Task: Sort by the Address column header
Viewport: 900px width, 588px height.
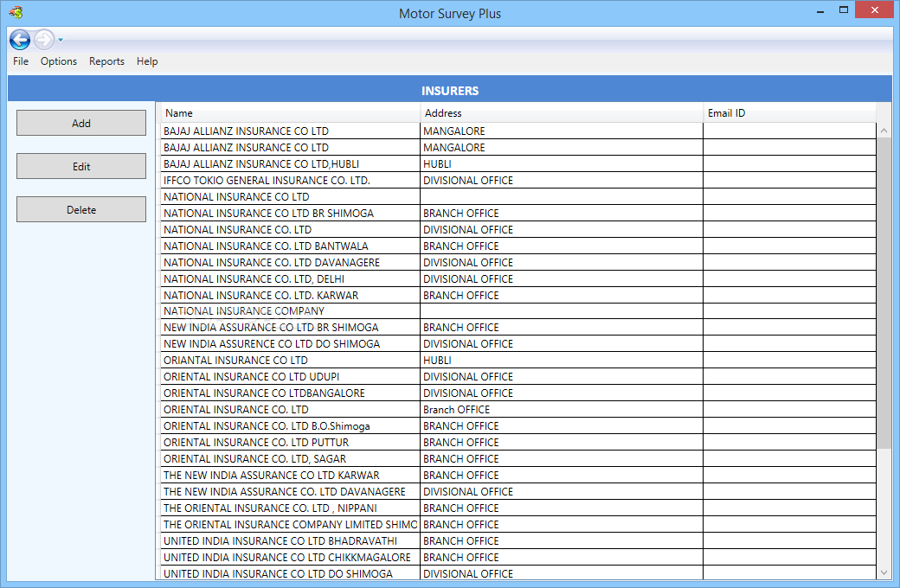Action: [x=562, y=113]
